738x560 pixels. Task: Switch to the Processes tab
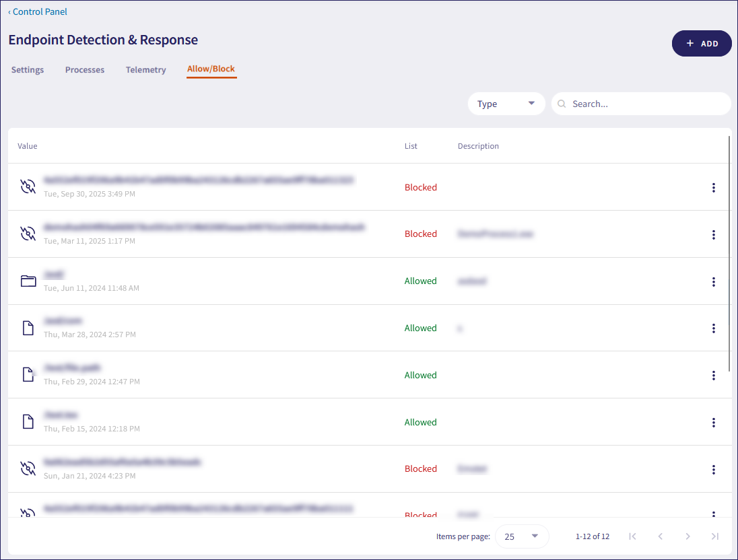pyautogui.click(x=85, y=70)
